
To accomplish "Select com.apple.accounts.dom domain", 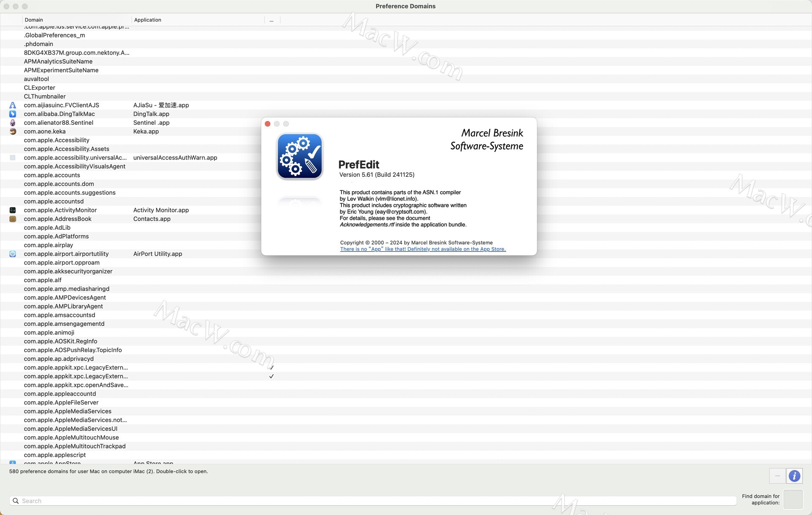I will point(59,184).
